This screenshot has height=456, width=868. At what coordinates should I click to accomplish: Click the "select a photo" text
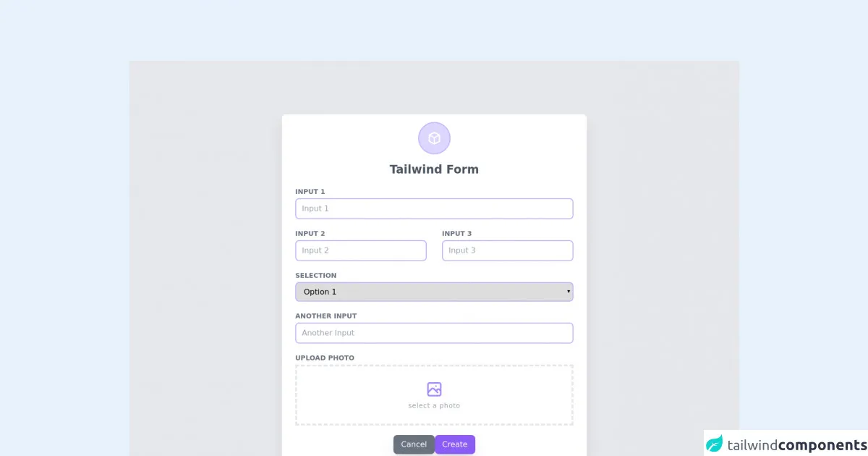pos(434,406)
